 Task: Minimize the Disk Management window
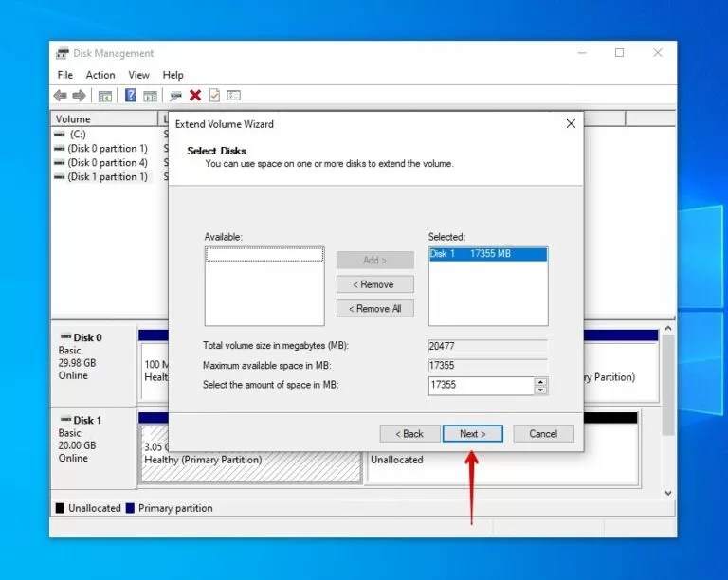[x=582, y=53]
